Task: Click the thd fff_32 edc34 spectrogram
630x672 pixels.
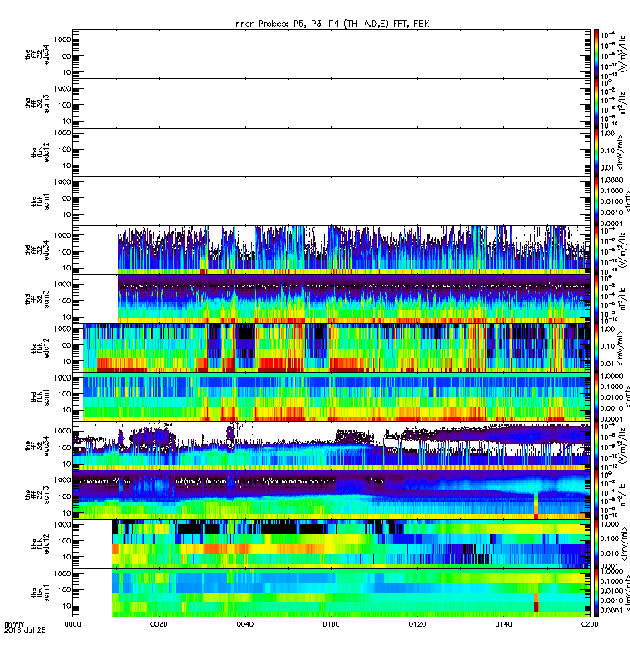Action: (x=331, y=249)
